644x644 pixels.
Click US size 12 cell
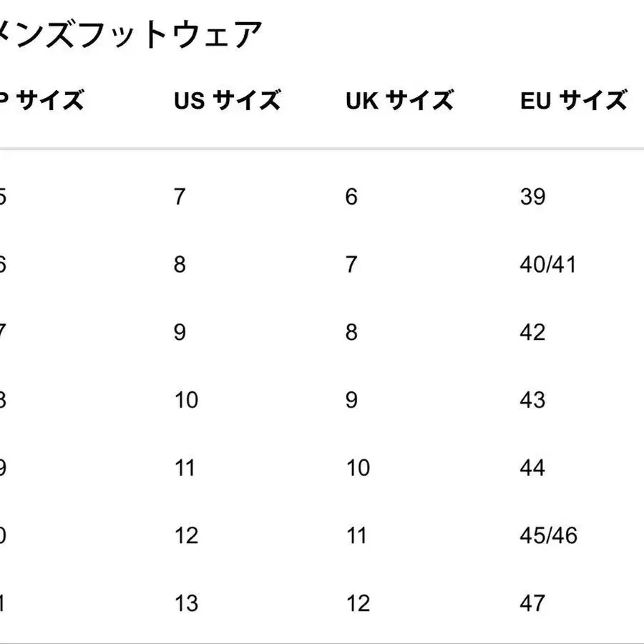(x=186, y=536)
